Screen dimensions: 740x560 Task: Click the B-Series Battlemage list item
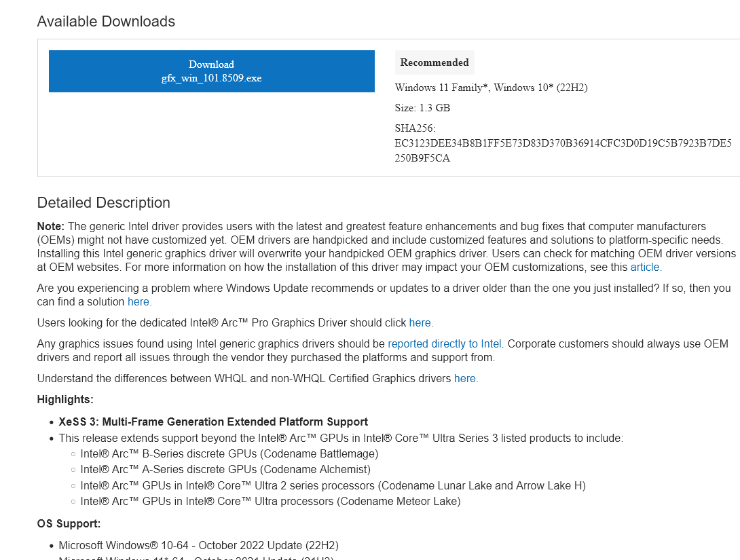point(229,453)
